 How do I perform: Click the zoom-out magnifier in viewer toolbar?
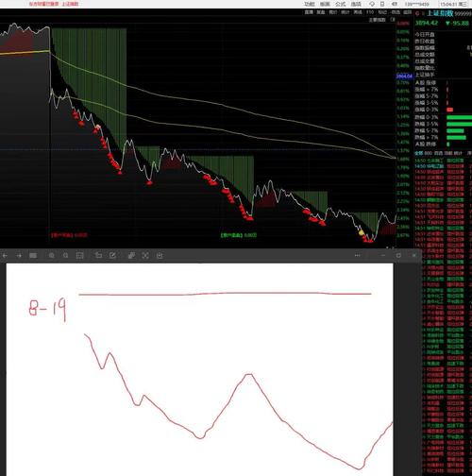click(x=65, y=256)
